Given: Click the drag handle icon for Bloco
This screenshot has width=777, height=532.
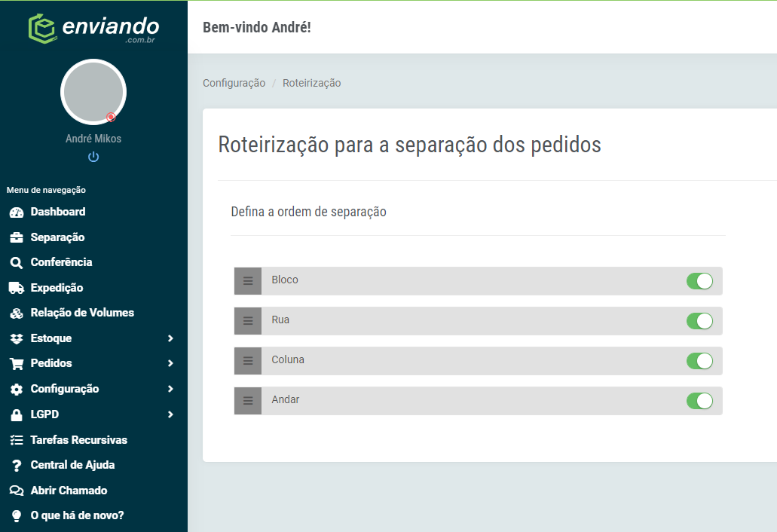Looking at the screenshot, I should point(248,281).
